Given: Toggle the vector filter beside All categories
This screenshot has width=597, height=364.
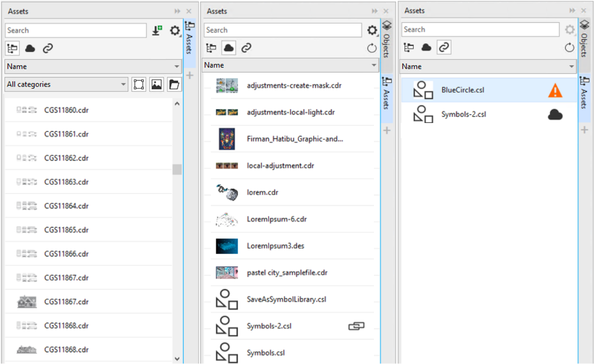Looking at the screenshot, I should tap(139, 84).
